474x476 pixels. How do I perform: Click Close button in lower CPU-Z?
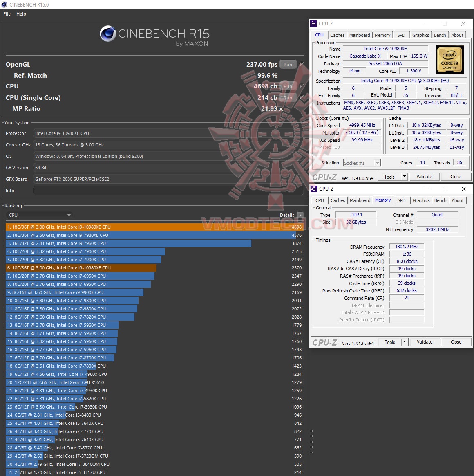coord(456,342)
